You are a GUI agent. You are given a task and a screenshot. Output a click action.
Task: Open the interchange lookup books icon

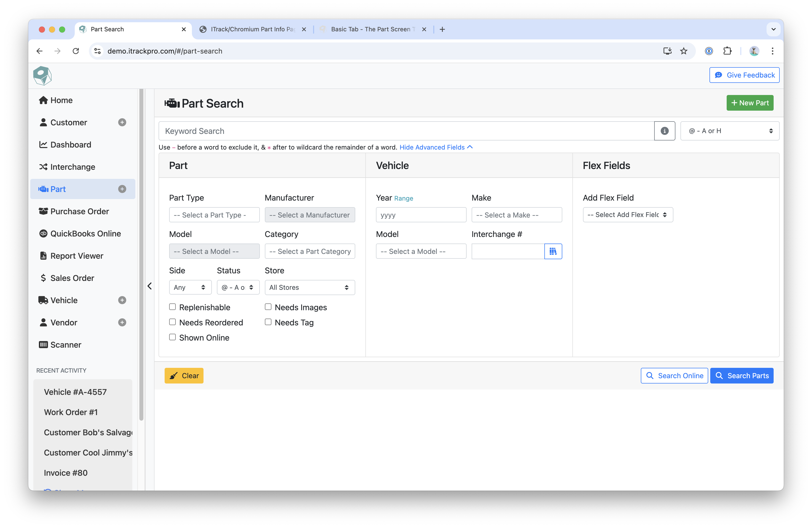click(553, 251)
